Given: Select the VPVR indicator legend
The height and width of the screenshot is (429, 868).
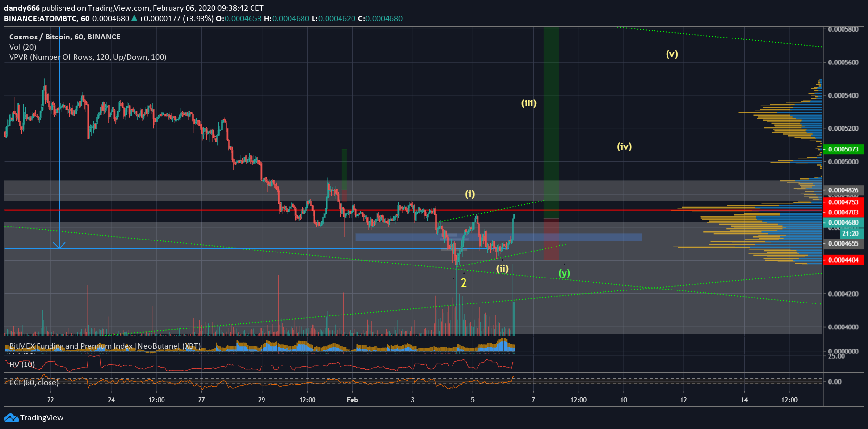Looking at the screenshot, I should pos(88,57).
